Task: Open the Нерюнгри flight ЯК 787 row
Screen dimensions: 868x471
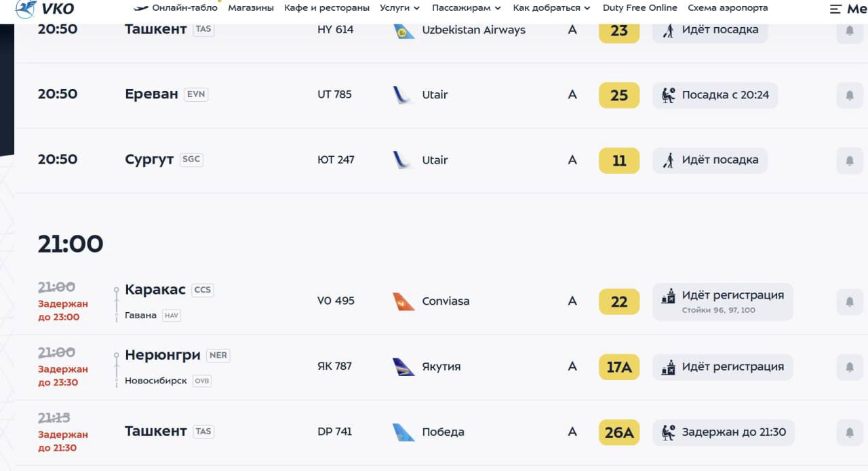Action: click(335, 366)
